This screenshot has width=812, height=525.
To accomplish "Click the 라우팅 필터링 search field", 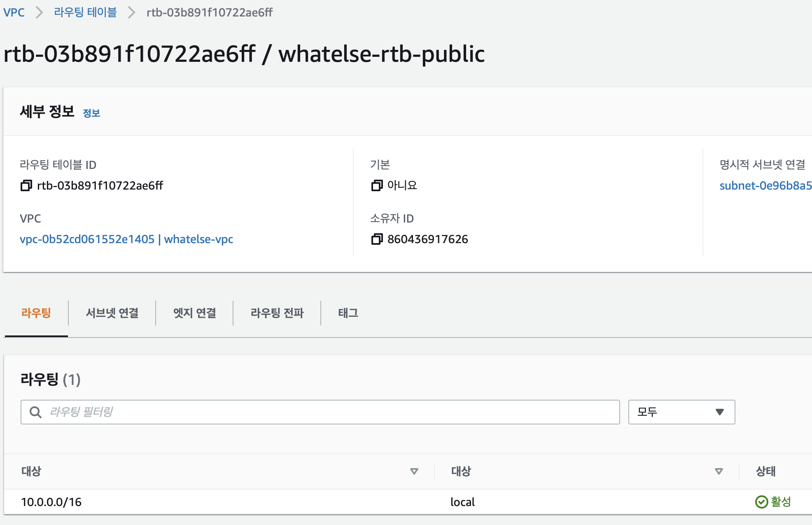I will (x=288, y=412).
